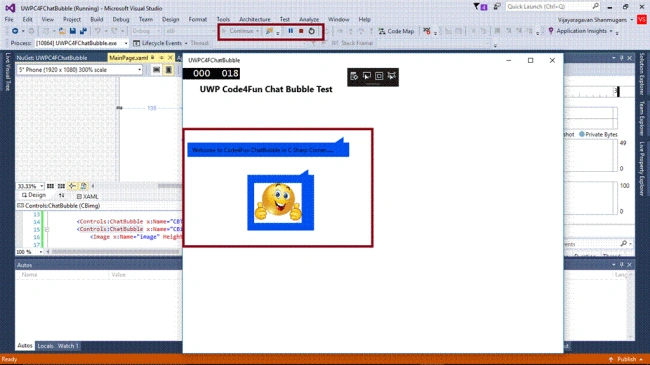Image resolution: width=650 pixels, height=365 pixels.
Task: Open the Debug menu
Action: click(121, 19)
